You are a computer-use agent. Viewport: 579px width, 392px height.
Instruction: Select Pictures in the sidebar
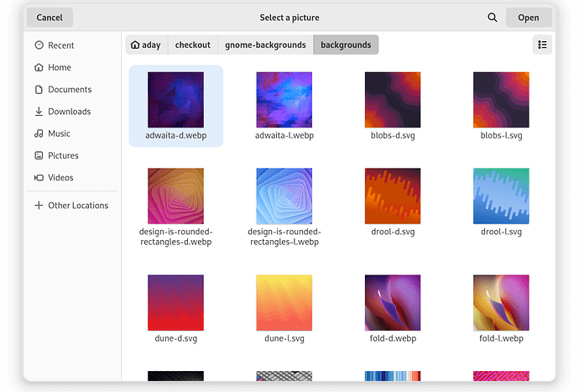[63, 155]
